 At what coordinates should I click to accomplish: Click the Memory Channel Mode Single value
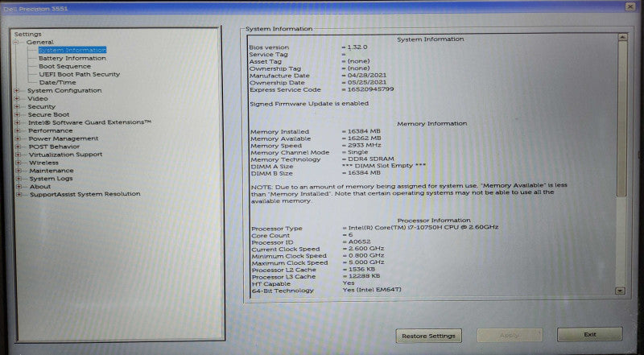357,152
